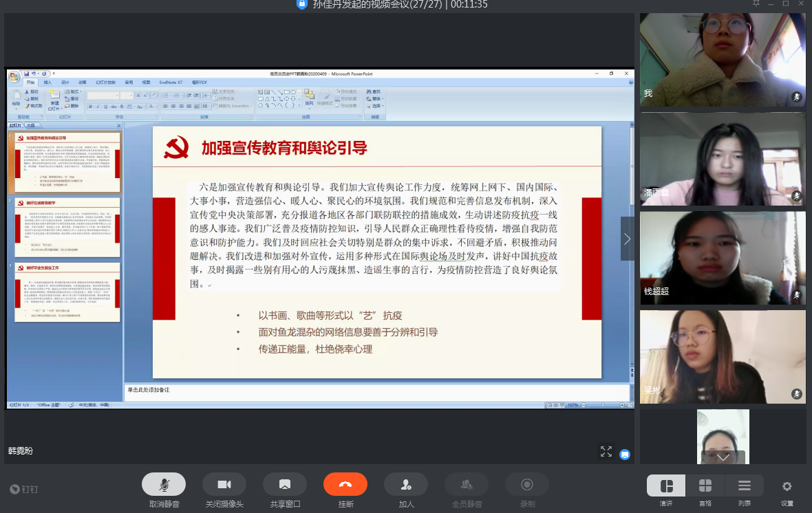
Task: Unmute microphone via 取消静音
Action: pos(164,485)
